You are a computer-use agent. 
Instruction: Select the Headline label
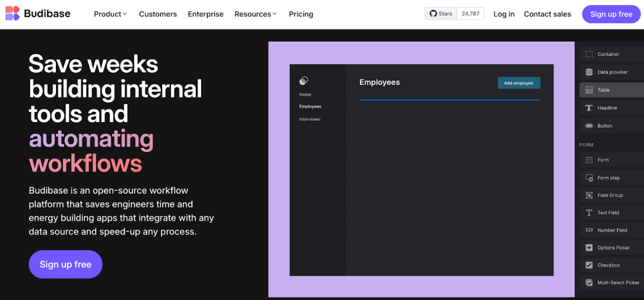(607, 108)
